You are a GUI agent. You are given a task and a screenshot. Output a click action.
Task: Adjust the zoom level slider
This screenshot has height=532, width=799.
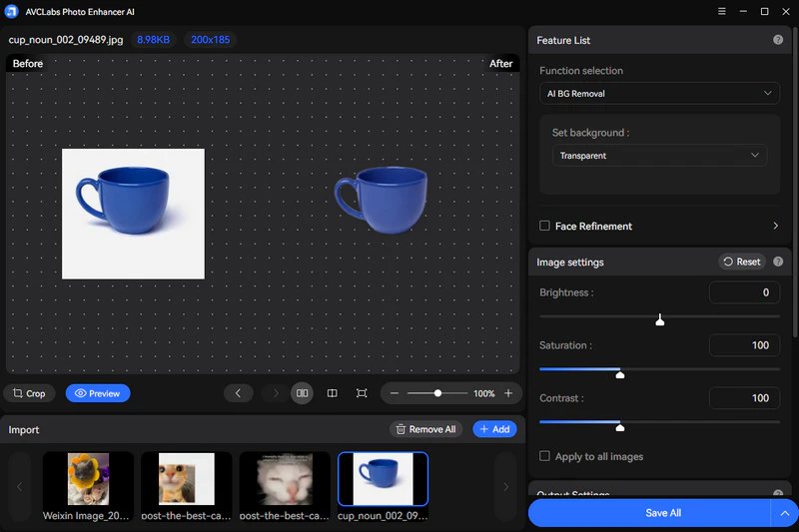437,393
